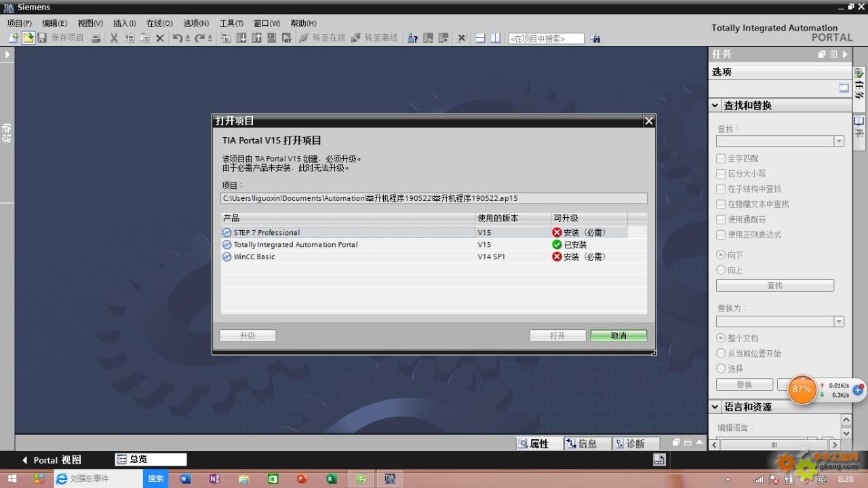This screenshot has width=868, height=488.
Task: Select the 从当前位置开始 radio button
Action: (x=721, y=353)
